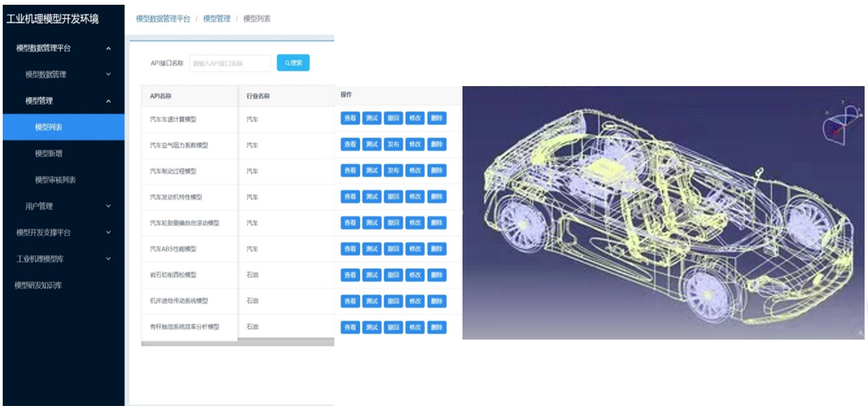Expand the 工业机理模型库 sidebar chevron
The width and height of the screenshot is (868, 408).
point(108,259)
